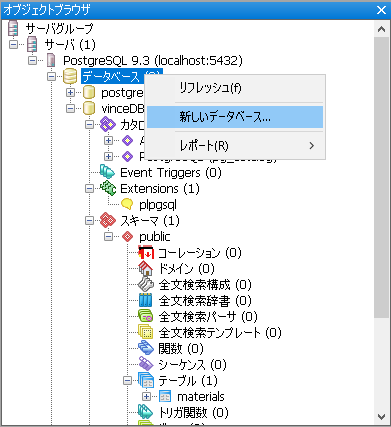Click the 全文検索構成 configurations icon
The height and width of the screenshot is (427, 391).
pos(146,284)
